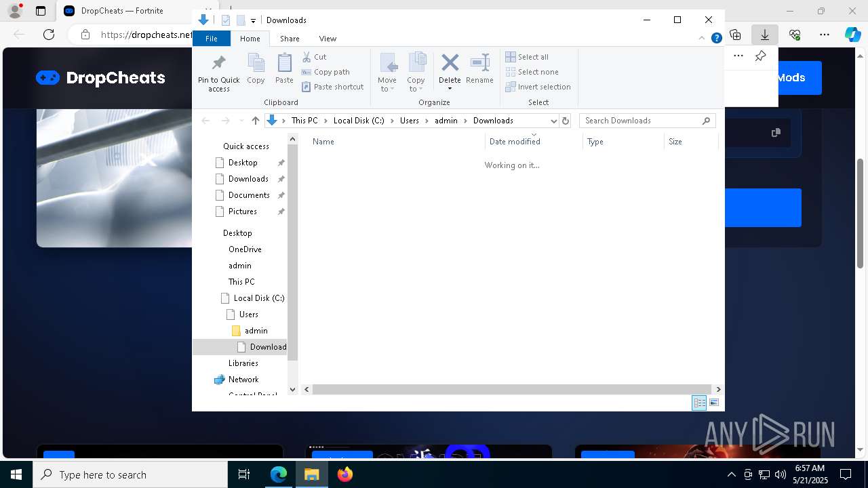Open the Copy to dropdown
868x488 pixels.
click(x=416, y=73)
